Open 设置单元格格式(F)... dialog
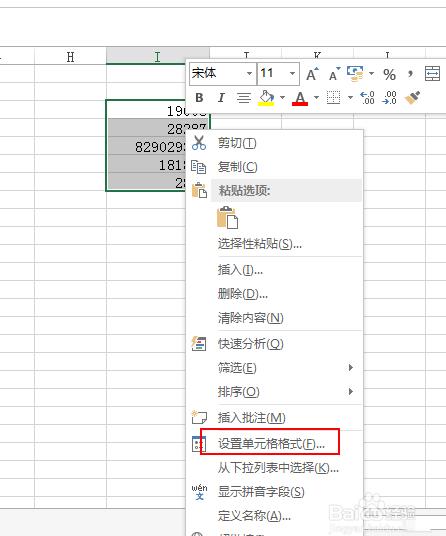 [x=275, y=444]
